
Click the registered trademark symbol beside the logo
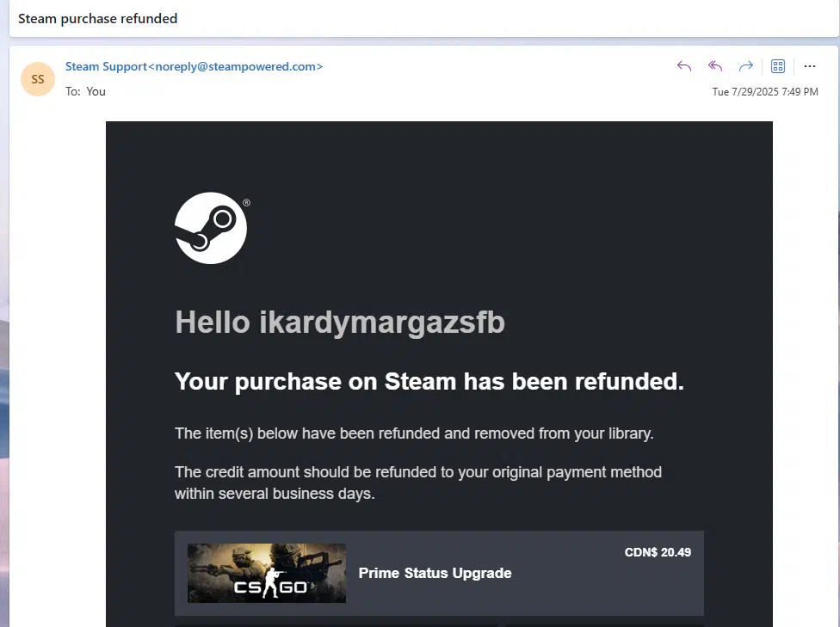[x=246, y=203]
